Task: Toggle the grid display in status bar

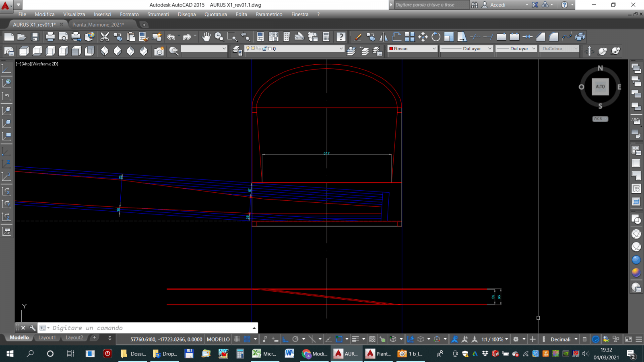Action: click(237, 339)
